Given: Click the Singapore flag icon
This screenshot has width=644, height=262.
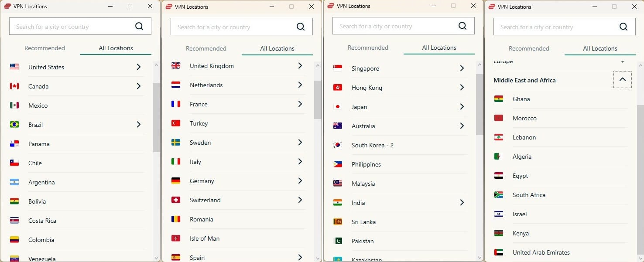Looking at the screenshot, I should (337, 68).
